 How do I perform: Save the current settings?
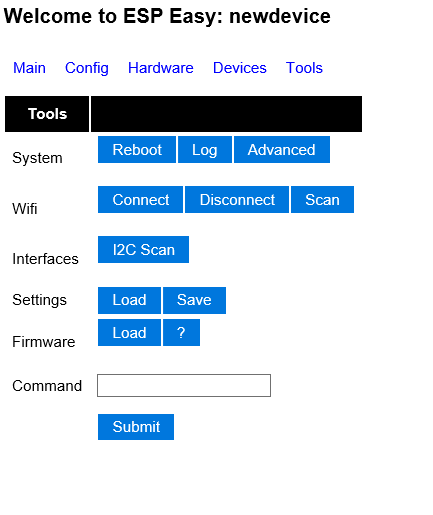coord(194,300)
